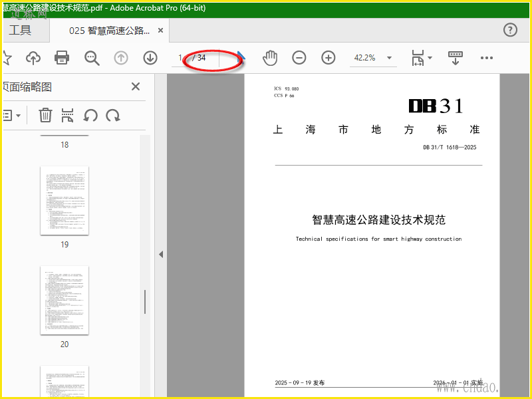Select page 20 thumbnail
The image size is (532, 399).
65,301
